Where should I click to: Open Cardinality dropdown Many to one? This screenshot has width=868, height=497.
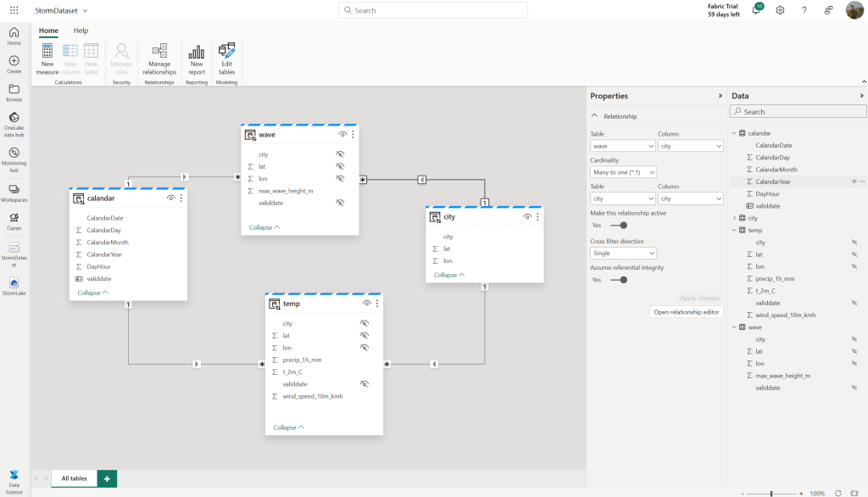(x=623, y=172)
